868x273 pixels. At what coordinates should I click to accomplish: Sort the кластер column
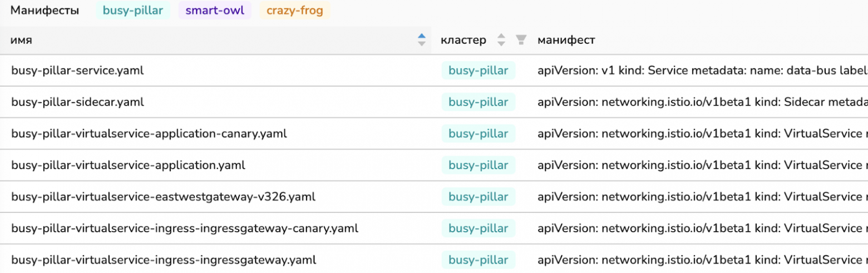pyautogui.click(x=501, y=39)
